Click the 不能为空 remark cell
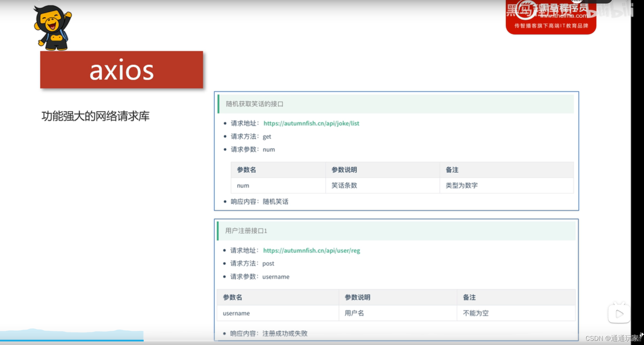 coord(476,313)
